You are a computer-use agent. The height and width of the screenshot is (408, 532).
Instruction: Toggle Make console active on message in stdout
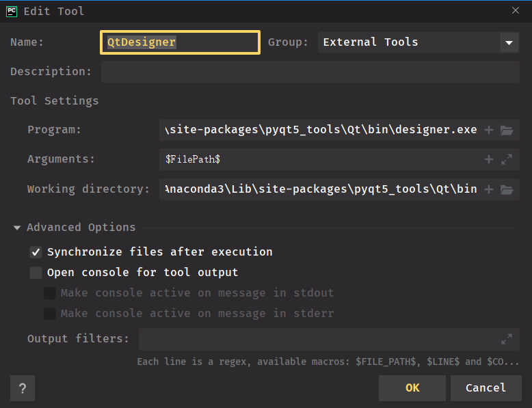tap(49, 293)
